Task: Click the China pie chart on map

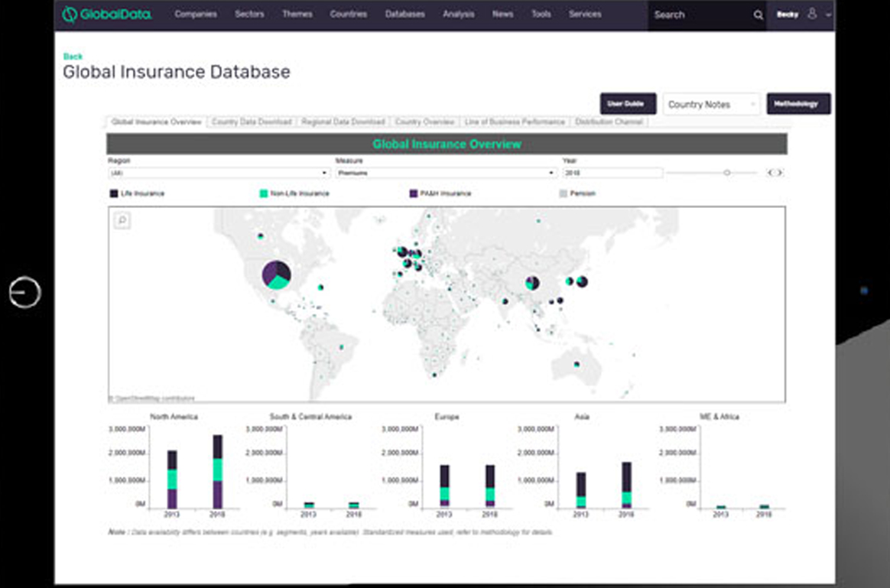Action: [x=532, y=283]
